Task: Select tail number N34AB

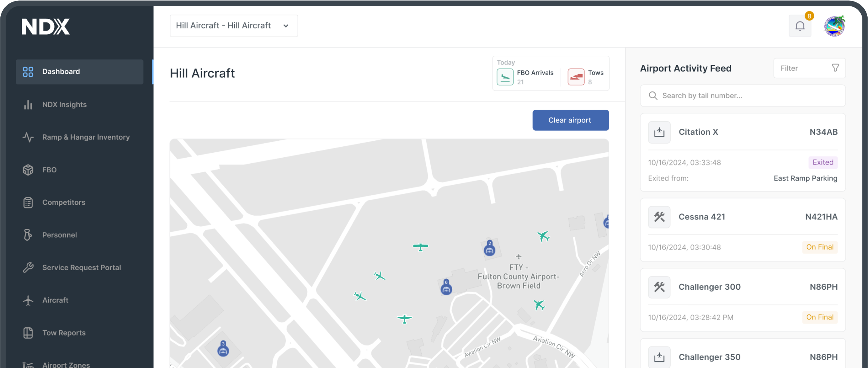Action: (824, 132)
